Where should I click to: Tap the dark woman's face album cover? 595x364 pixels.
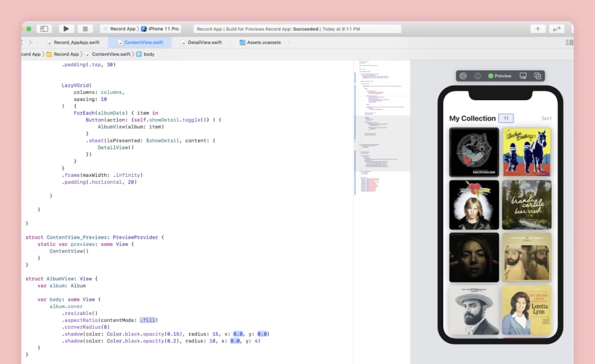click(x=474, y=257)
